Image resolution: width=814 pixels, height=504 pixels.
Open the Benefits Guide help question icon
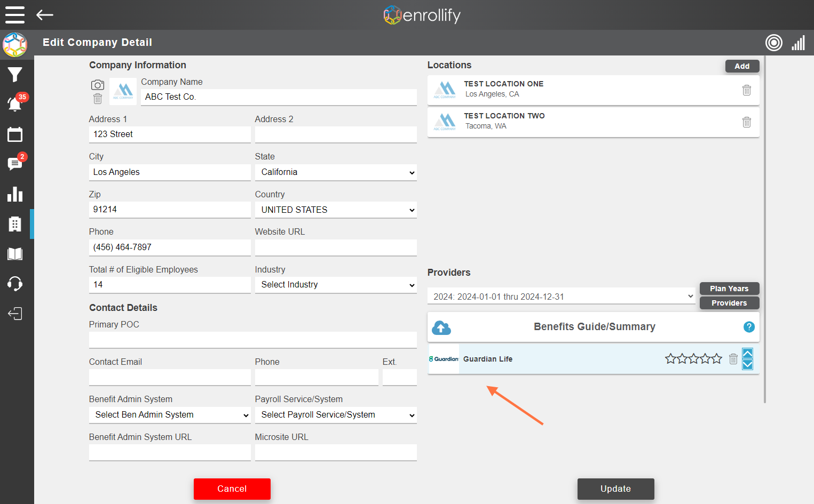(749, 327)
